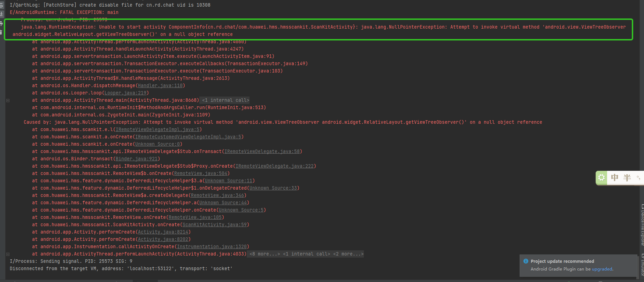Click the IME punctuation mode icon
This screenshot has height=282, width=644.
tap(638, 178)
